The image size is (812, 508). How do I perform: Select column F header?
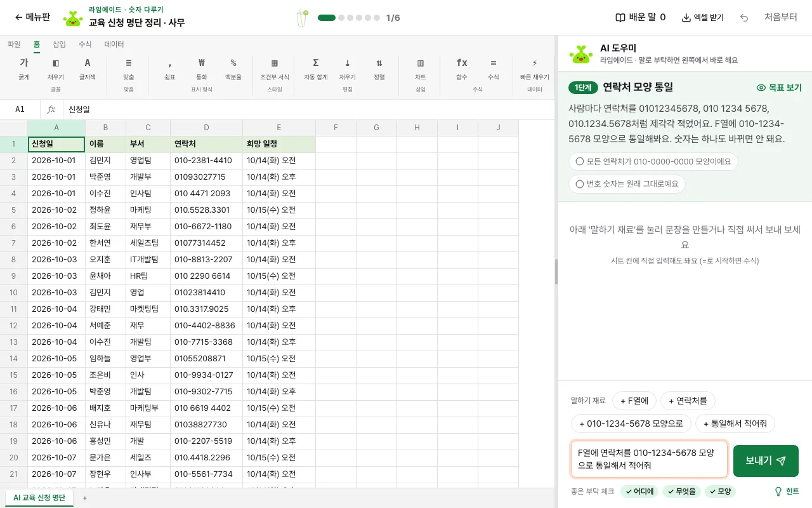tap(336, 128)
